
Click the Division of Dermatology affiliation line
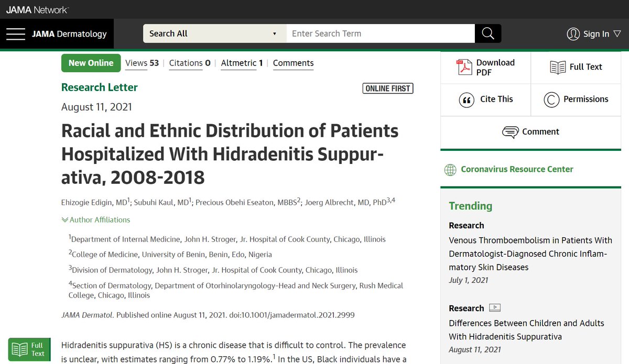[213, 270]
